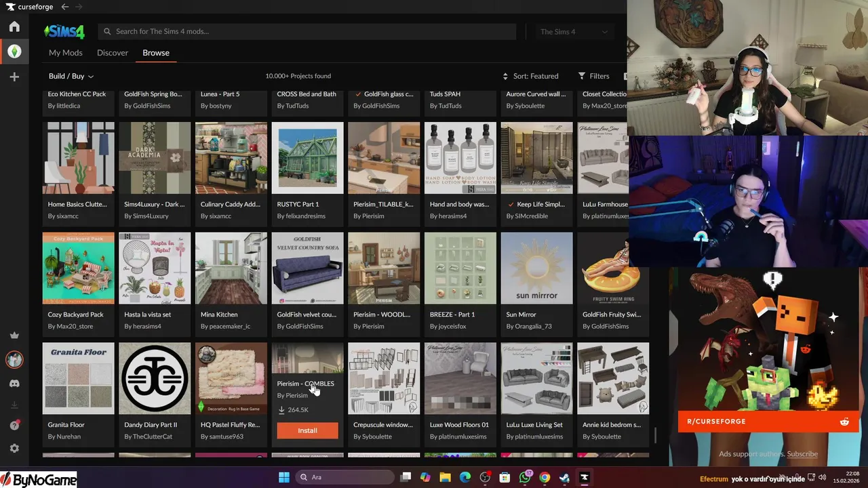Select the Browse tab

(x=156, y=53)
